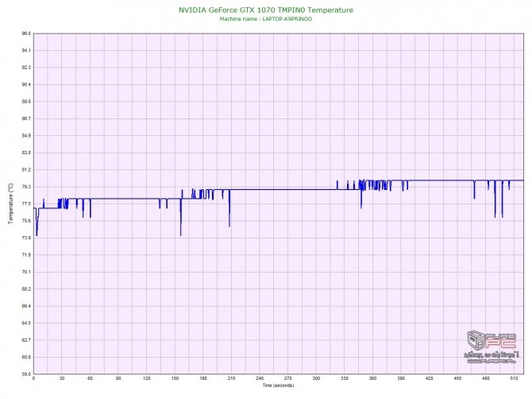Click the chart title "NVIDIA GeForce GTX 1070 TMPIN0 Temperature"
532x399 pixels.
266,10
